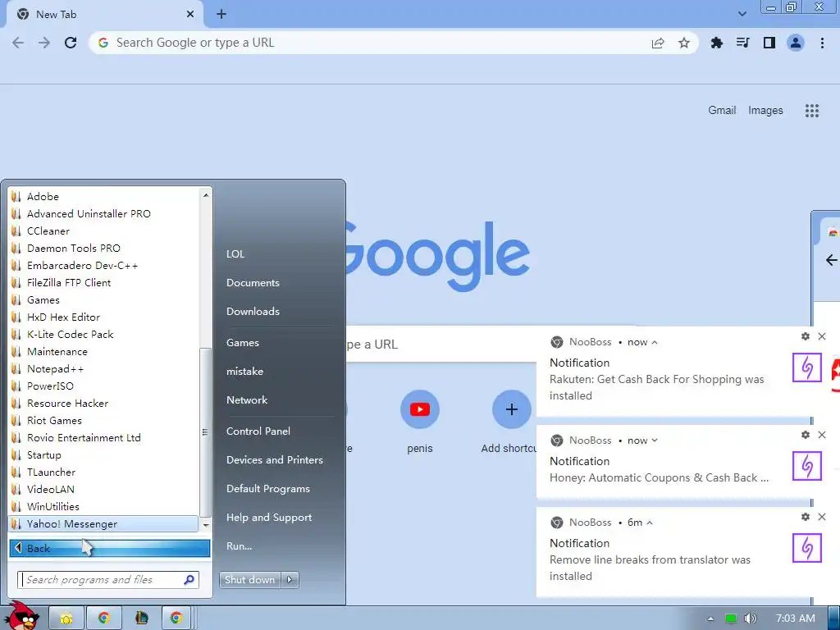This screenshot has width=840, height=630.
Task: Open settings gear on Rakuten notification
Action: pos(806,336)
